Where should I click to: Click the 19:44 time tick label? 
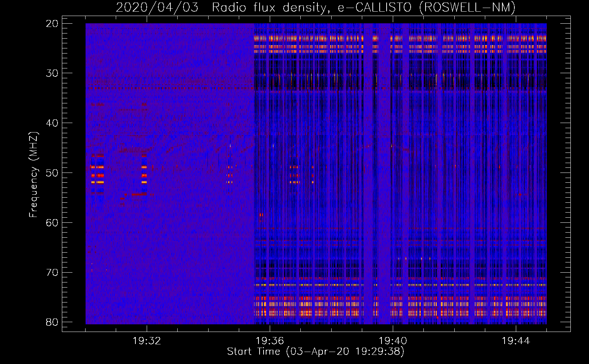[515, 341]
